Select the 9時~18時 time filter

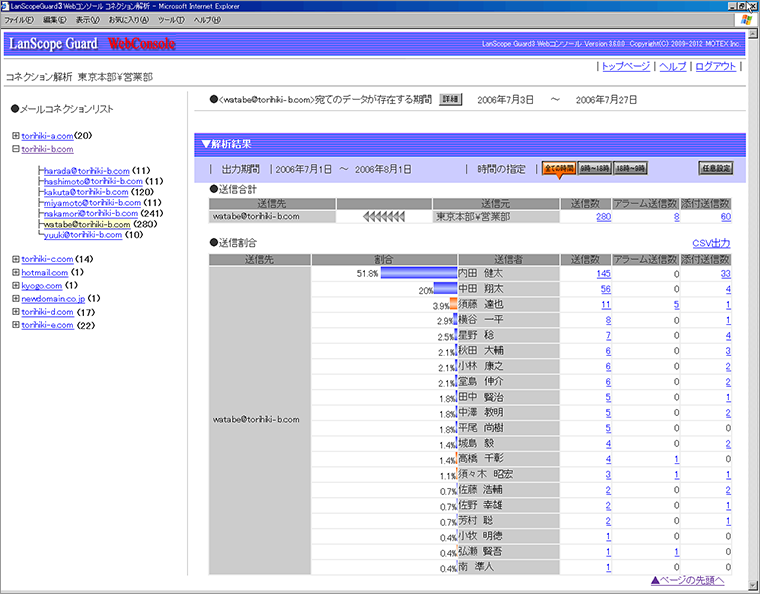595,168
